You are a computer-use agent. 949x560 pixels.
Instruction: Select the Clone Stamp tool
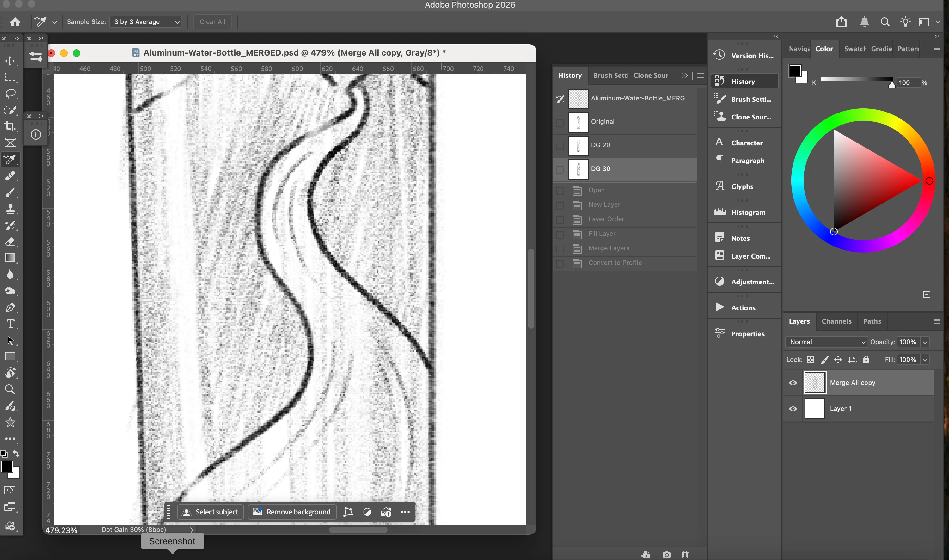tap(10, 209)
